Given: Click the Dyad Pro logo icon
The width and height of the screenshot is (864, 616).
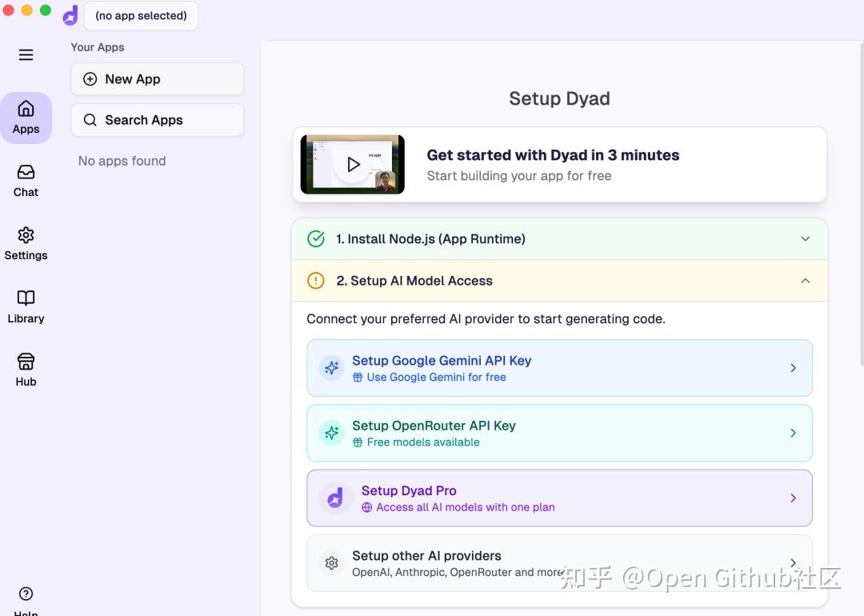Looking at the screenshot, I should pyautogui.click(x=335, y=498).
